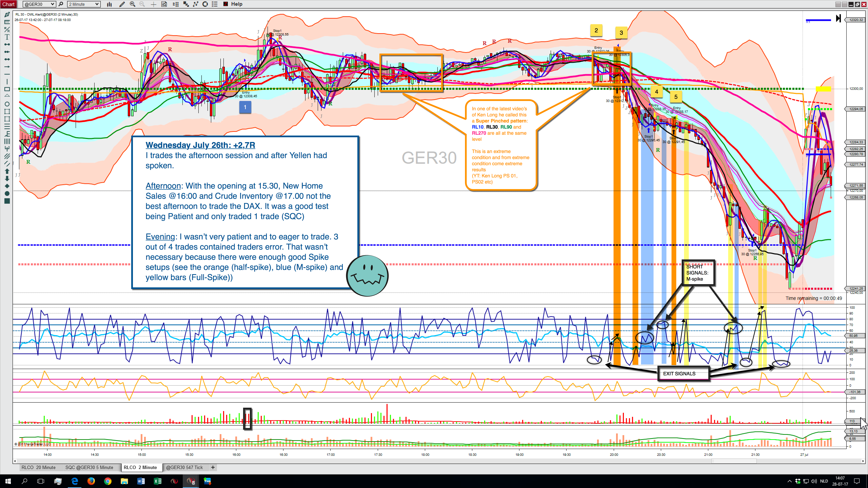Image resolution: width=868 pixels, height=488 pixels.
Task: Open the drawing tools pencil menu
Action: (122, 4)
